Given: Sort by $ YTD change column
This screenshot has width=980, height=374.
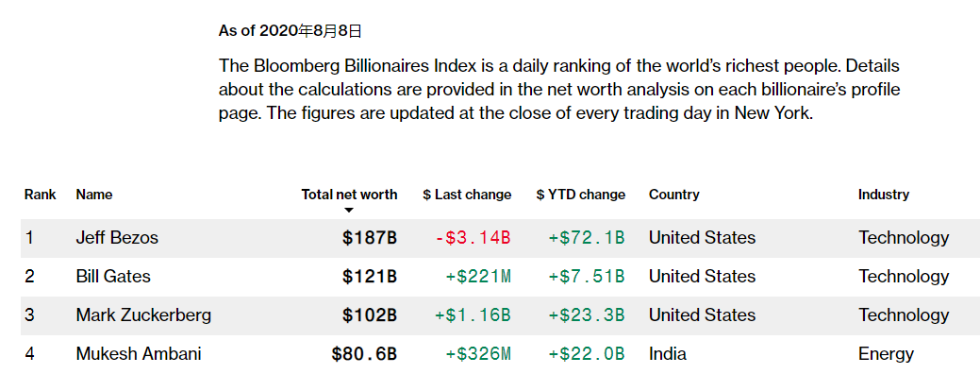Looking at the screenshot, I should [x=581, y=195].
